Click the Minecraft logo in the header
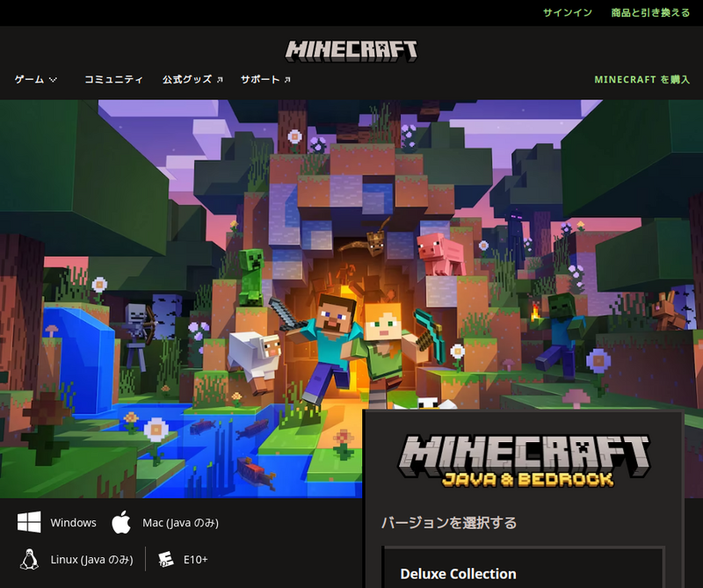The width and height of the screenshot is (703, 588). click(x=351, y=51)
